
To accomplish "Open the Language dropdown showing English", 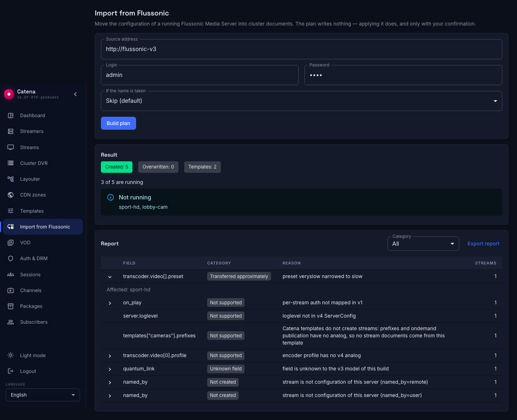I will 43,395.
